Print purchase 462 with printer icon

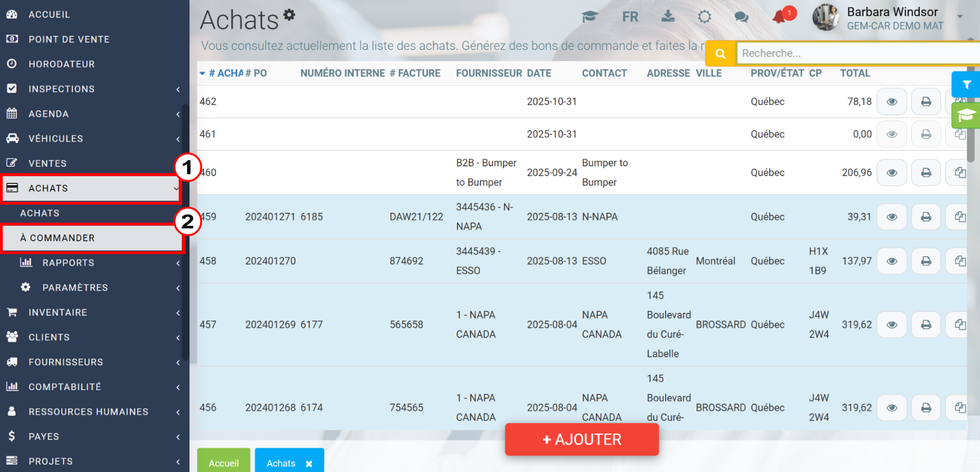pyautogui.click(x=926, y=102)
